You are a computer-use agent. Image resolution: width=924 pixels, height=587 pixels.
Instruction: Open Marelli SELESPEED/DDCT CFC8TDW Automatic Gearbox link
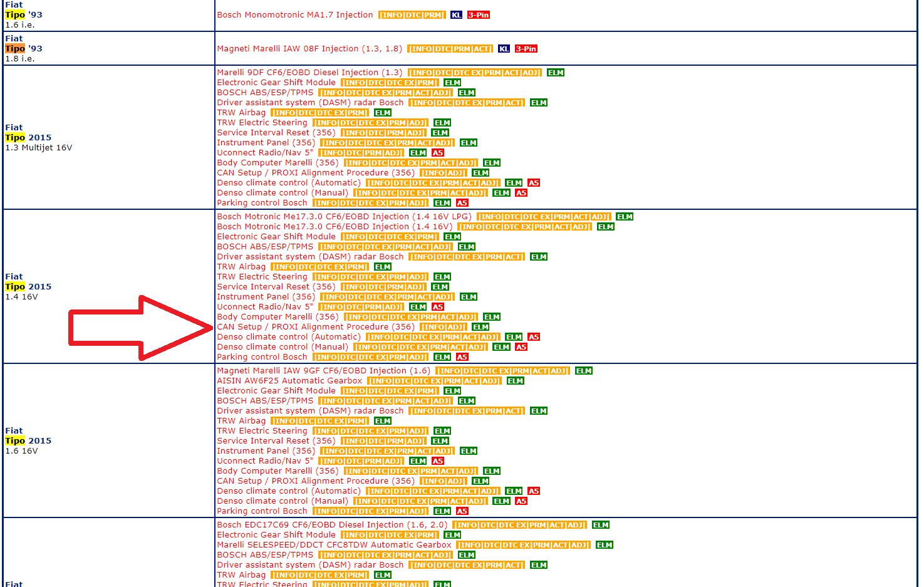tap(334, 545)
